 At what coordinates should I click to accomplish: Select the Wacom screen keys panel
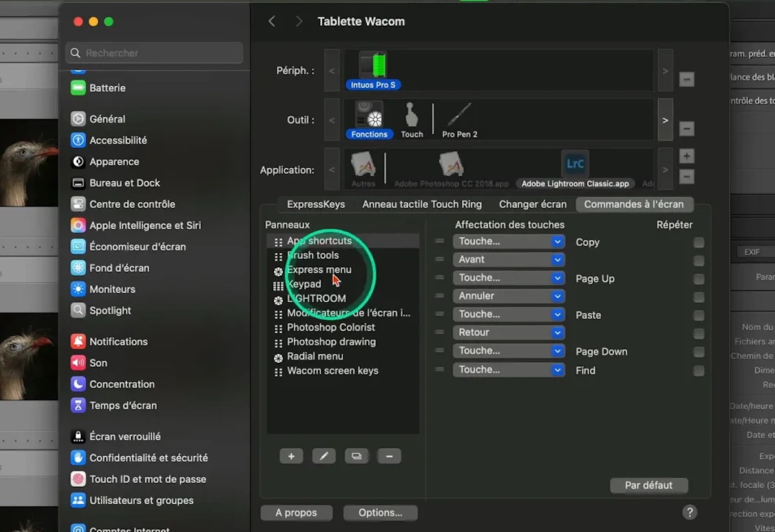click(x=343, y=371)
